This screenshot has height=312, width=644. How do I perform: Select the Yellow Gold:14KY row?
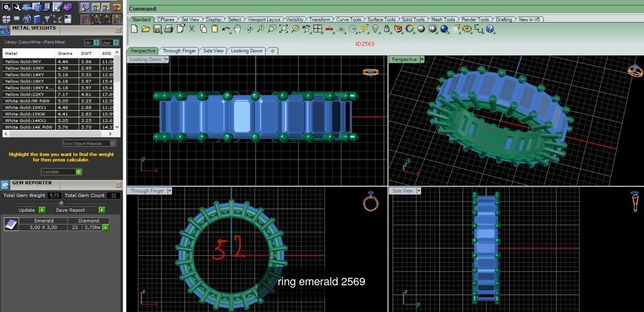[59, 74]
